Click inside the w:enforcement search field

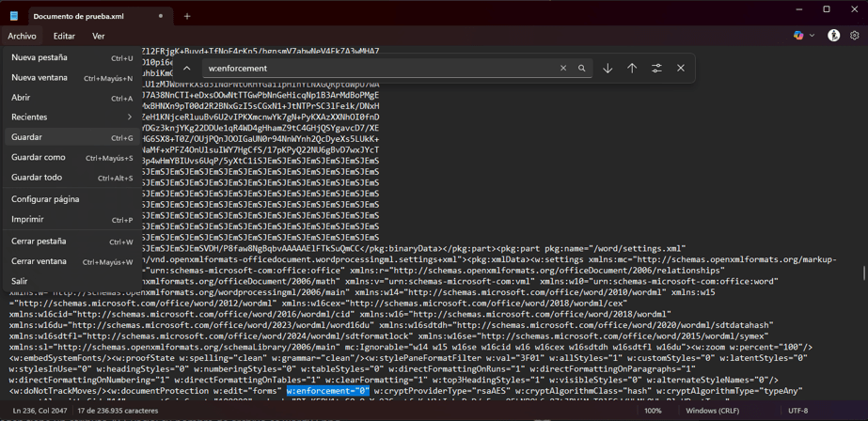[376, 69]
